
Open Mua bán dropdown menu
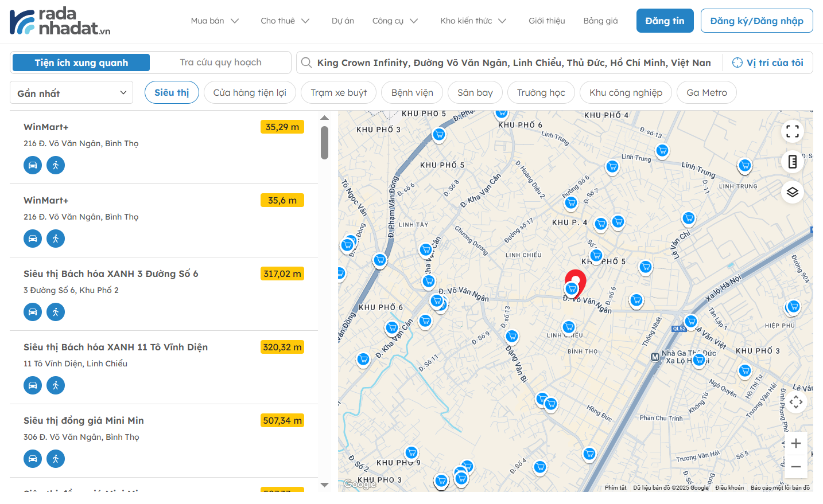215,21
